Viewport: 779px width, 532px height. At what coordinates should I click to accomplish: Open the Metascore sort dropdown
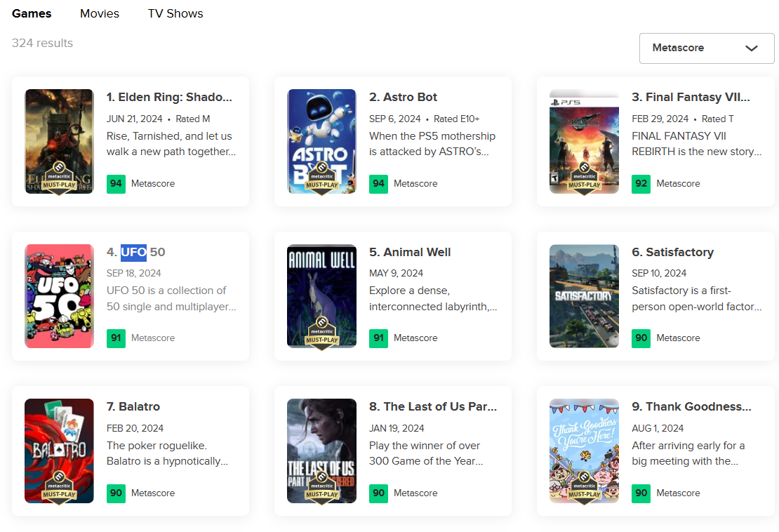pos(707,48)
